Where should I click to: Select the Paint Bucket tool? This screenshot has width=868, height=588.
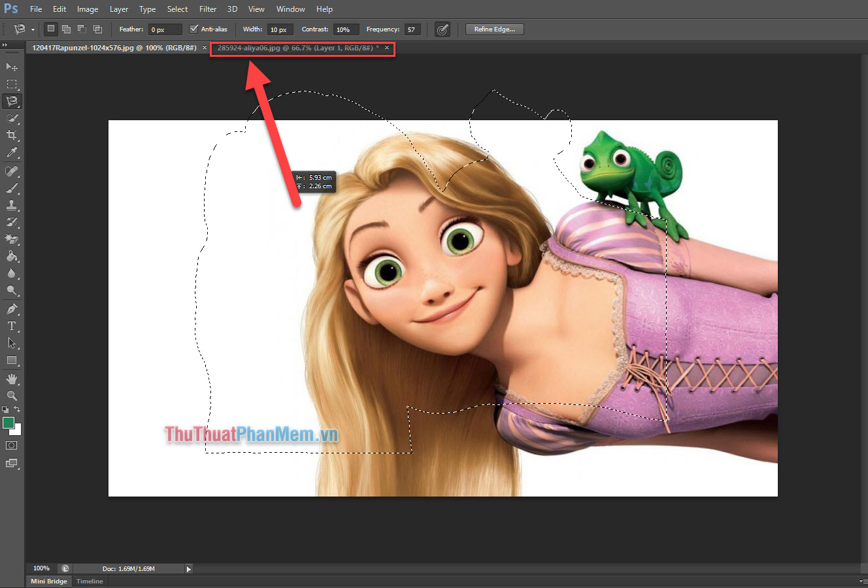click(12, 256)
